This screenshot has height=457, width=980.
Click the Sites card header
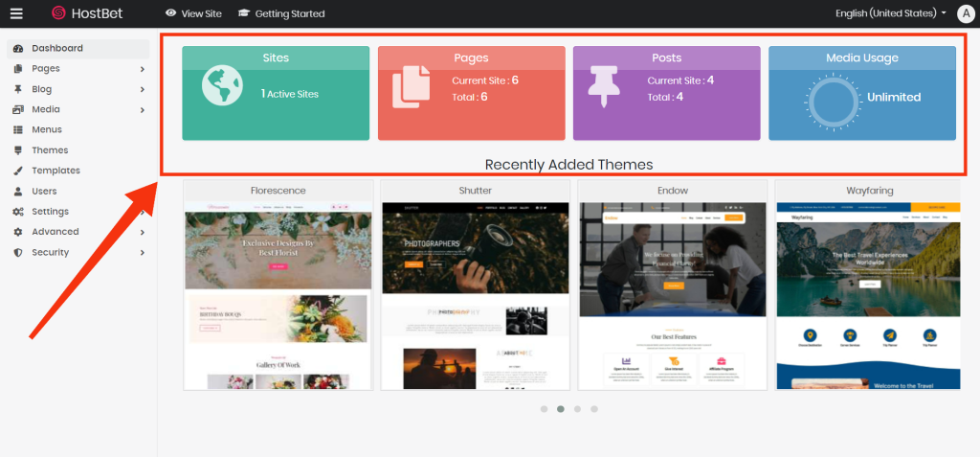point(276,57)
